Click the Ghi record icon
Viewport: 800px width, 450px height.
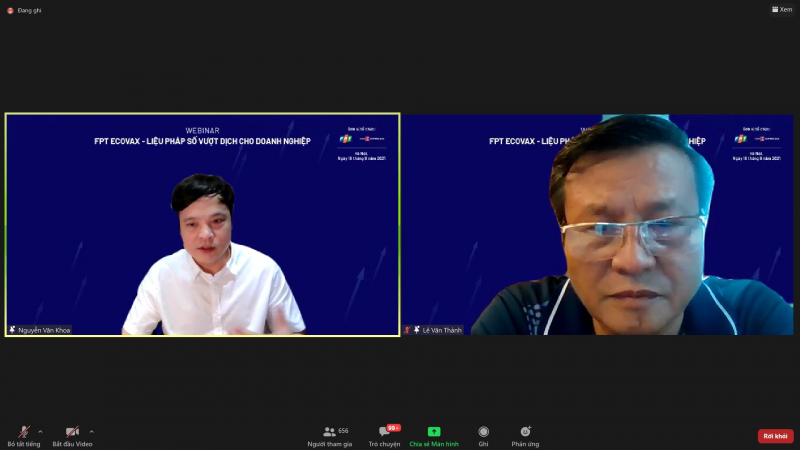483,431
